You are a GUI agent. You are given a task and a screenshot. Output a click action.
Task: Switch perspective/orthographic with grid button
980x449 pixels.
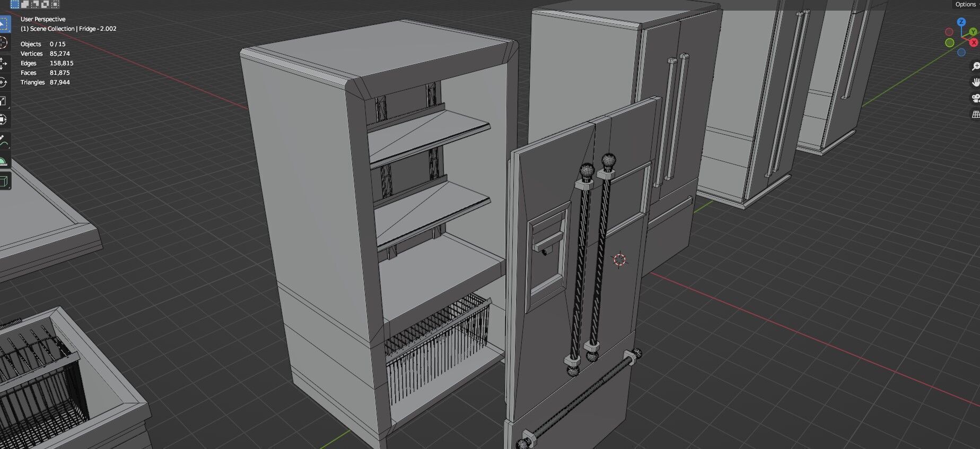(x=975, y=114)
